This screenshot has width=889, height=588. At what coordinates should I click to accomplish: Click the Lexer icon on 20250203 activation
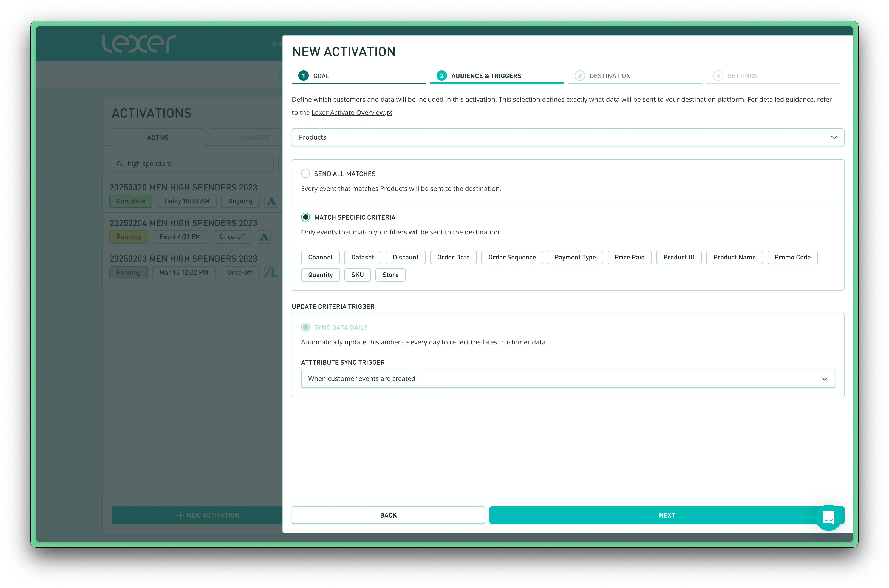point(271,273)
